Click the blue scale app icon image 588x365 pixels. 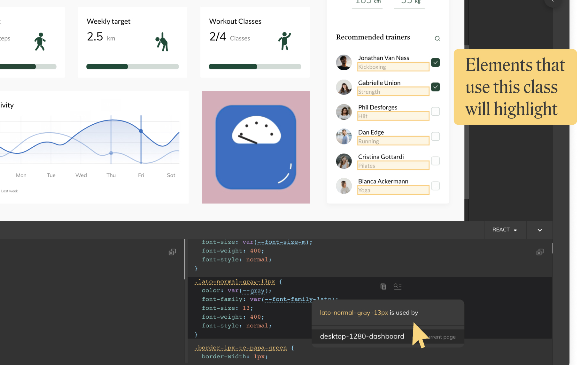(256, 147)
